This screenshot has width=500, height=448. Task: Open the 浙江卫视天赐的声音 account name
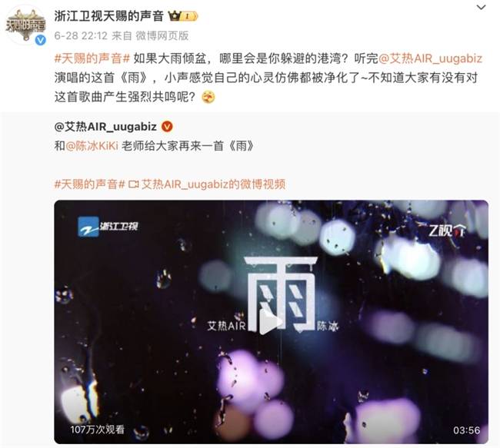(x=109, y=16)
